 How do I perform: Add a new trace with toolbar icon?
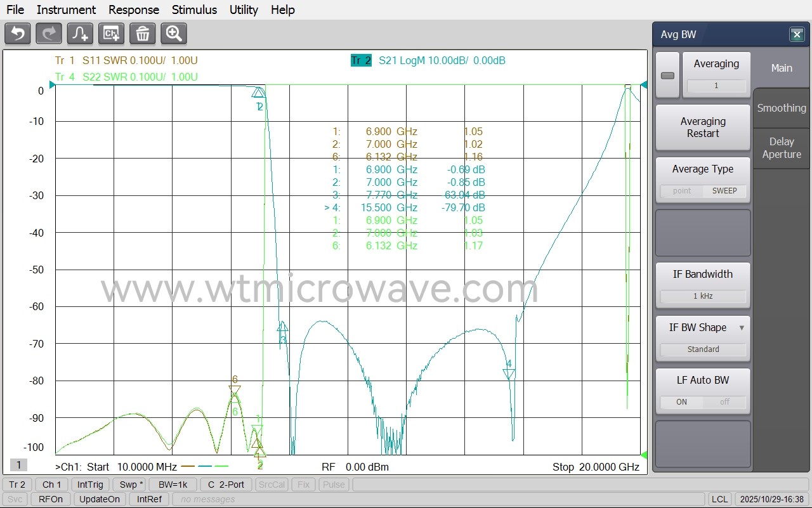click(x=80, y=34)
